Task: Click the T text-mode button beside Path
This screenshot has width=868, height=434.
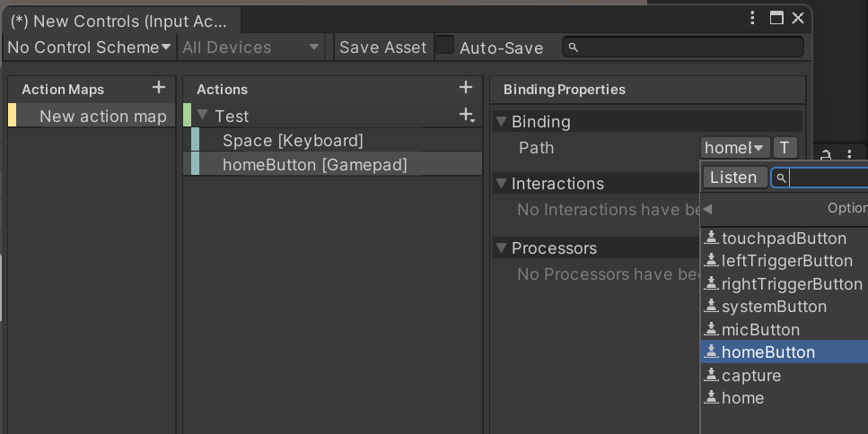Action: coord(785,148)
